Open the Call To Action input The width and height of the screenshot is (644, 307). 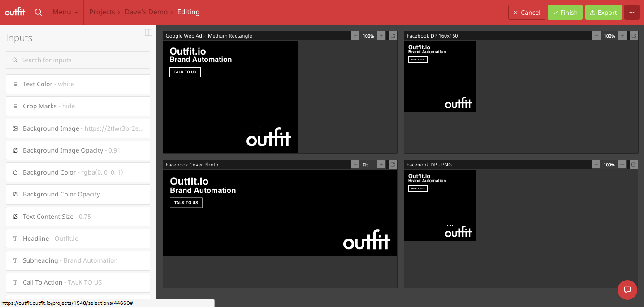78,282
